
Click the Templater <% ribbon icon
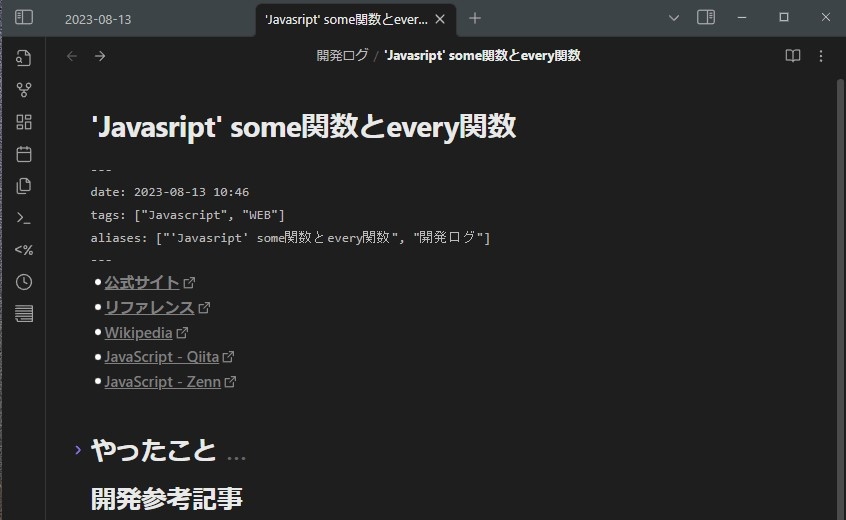(24, 250)
